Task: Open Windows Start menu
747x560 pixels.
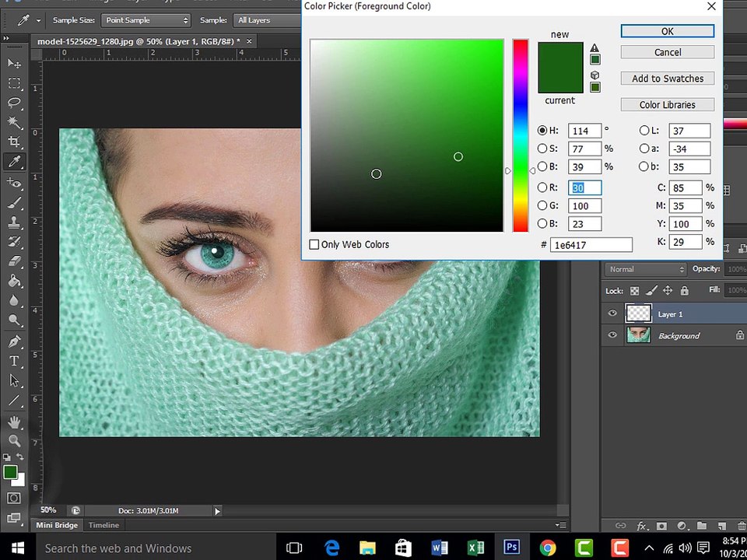Action: [x=17, y=548]
